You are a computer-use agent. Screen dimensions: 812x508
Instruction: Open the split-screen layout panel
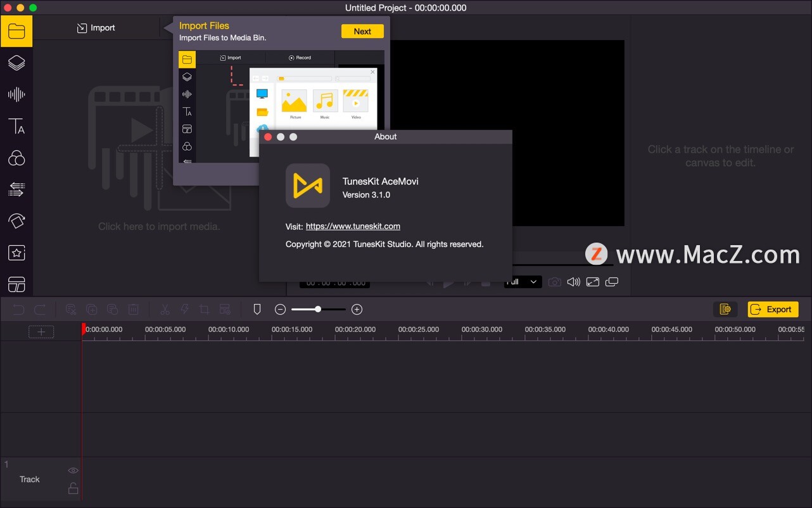16,284
